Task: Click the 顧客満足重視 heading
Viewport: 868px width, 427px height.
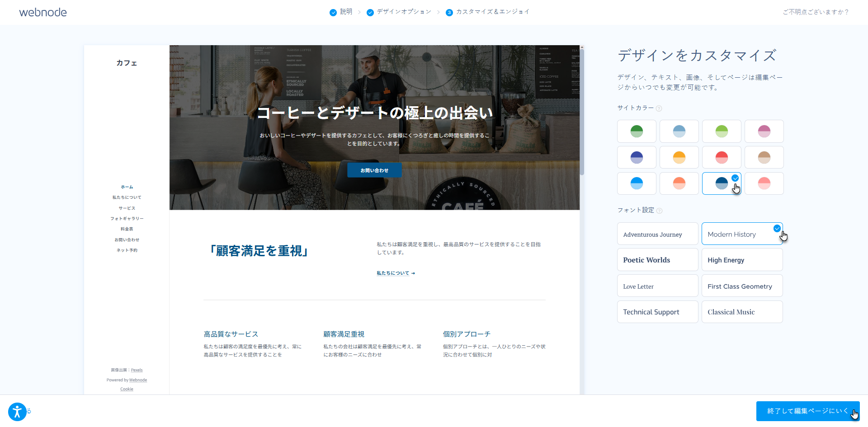Action: tap(344, 334)
